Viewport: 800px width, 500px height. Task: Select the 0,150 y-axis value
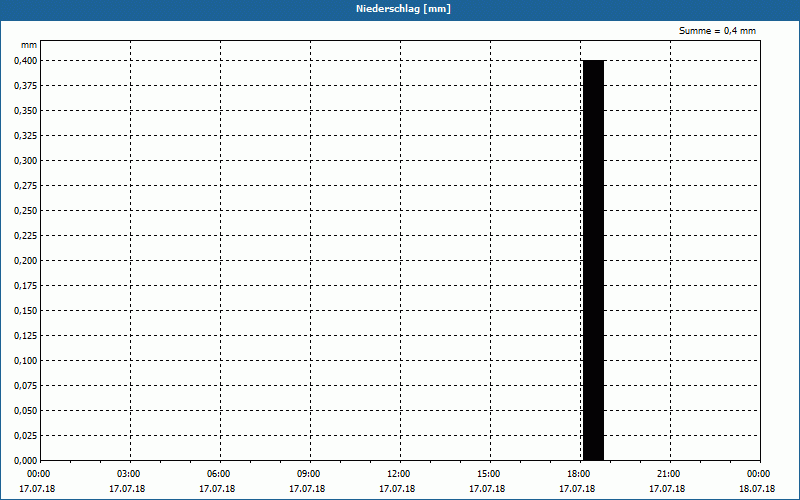click(x=26, y=311)
